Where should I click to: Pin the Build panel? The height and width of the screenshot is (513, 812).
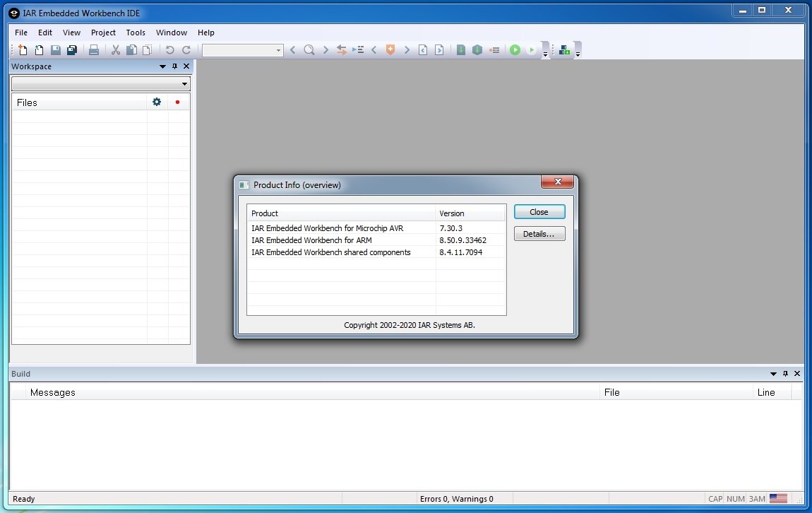(x=785, y=374)
